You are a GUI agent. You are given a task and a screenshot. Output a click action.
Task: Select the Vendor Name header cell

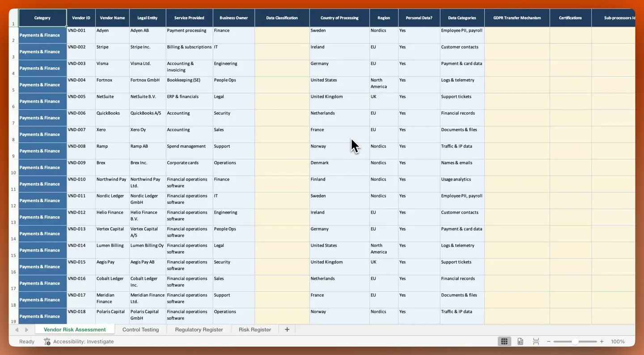[112, 18]
